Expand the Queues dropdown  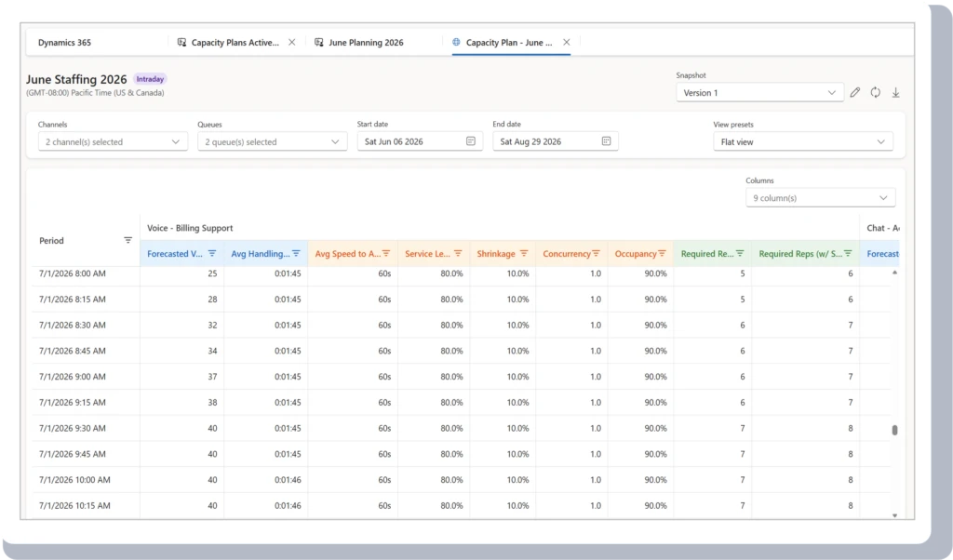273,141
